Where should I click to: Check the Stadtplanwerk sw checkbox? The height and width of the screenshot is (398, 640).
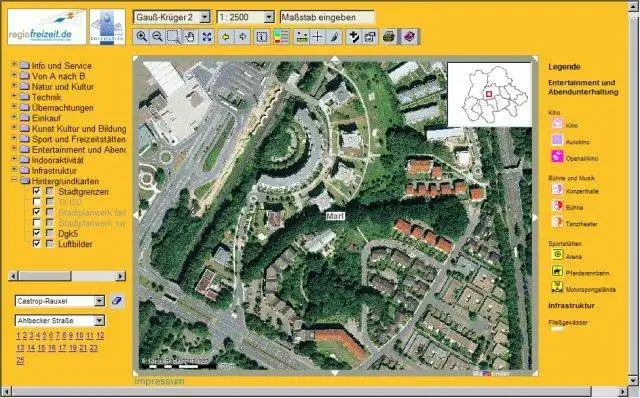pos(37,223)
